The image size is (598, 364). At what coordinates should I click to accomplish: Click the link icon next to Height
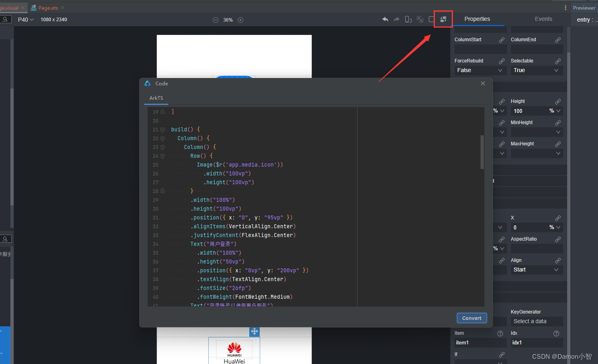pyautogui.click(x=558, y=102)
